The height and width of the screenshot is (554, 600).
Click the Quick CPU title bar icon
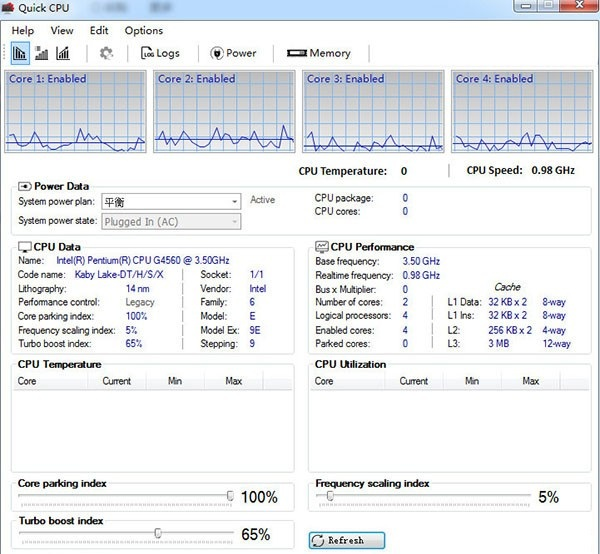[9, 9]
